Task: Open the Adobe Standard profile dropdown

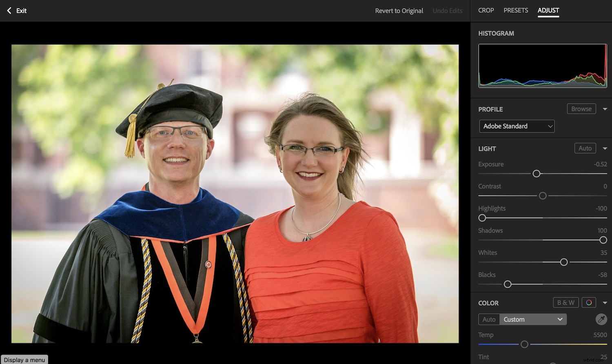Action: tap(517, 126)
